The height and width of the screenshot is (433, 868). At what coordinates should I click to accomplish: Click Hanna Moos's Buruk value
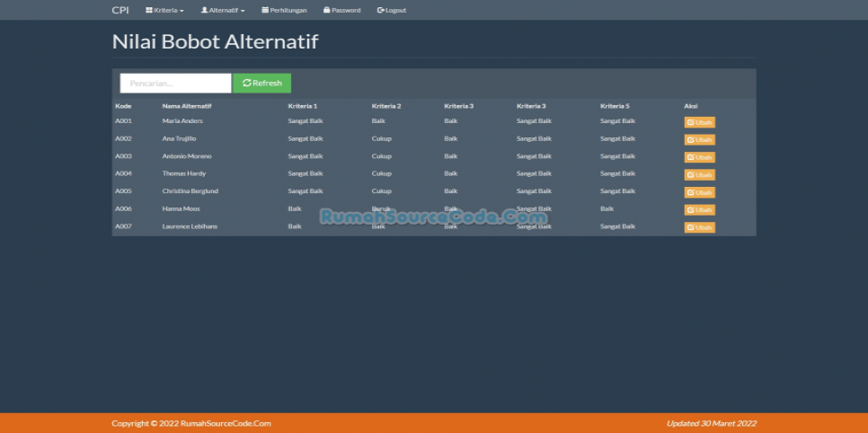pyautogui.click(x=381, y=208)
